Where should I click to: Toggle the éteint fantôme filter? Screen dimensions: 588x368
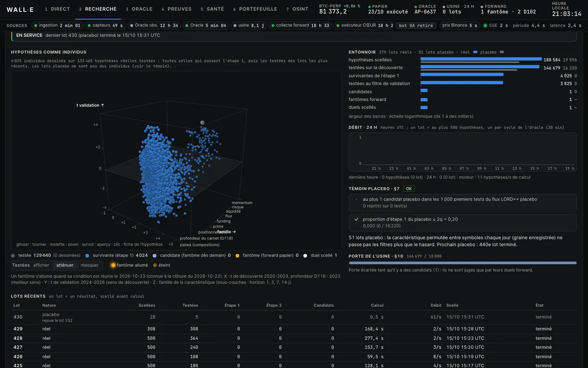coord(161,265)
